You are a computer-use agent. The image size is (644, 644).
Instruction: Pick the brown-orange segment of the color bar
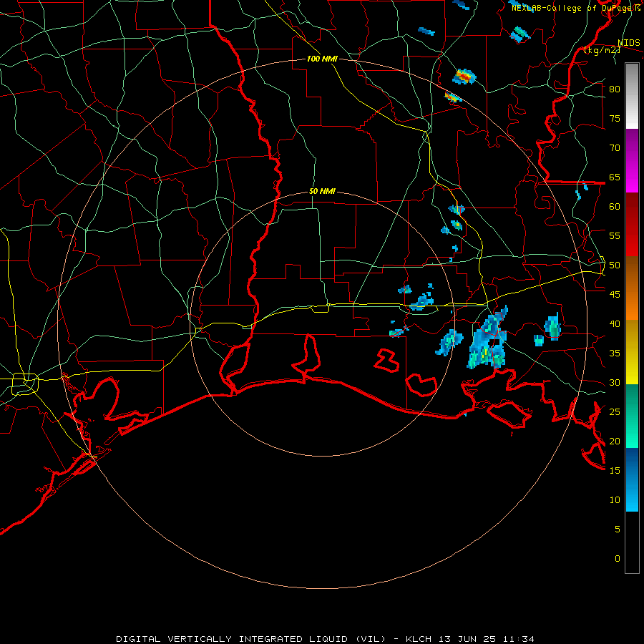[x=632, y=288]
